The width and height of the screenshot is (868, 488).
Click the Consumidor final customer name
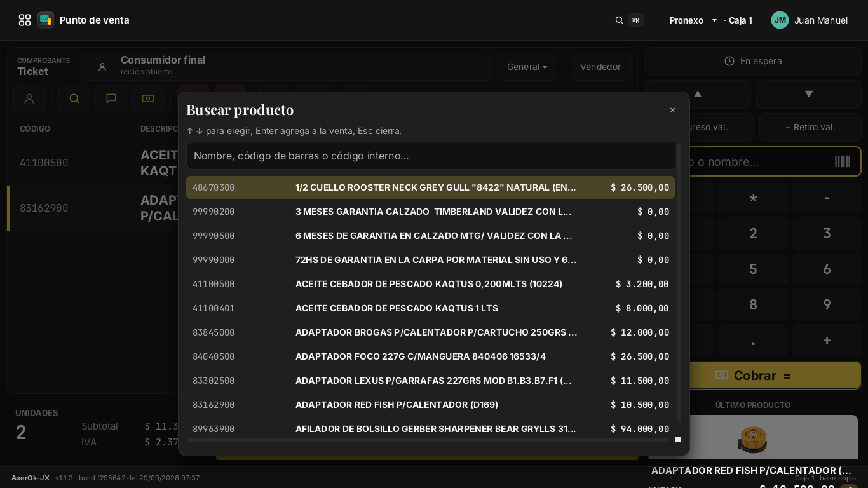(x=163, y=60)
